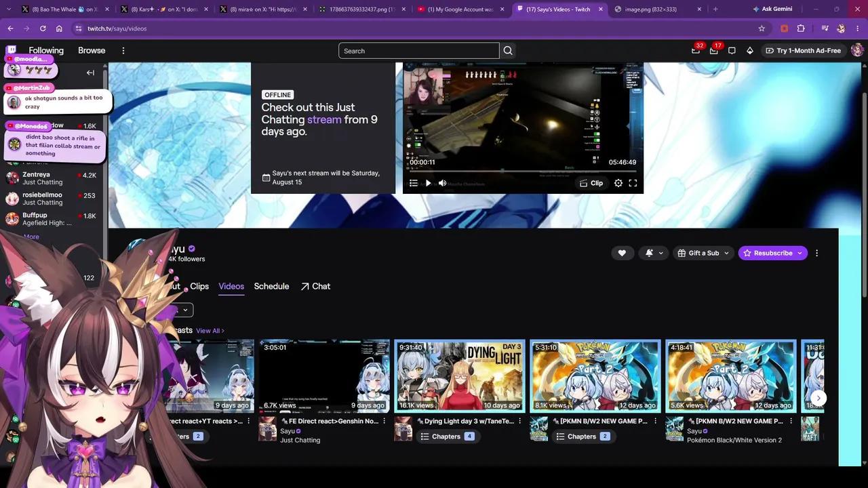
Task: Switch to the Clips tab
Action: pos(199,286)
